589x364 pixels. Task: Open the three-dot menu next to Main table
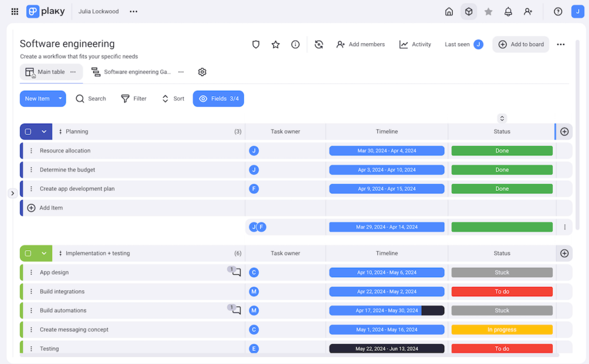[x=73, y=72]
